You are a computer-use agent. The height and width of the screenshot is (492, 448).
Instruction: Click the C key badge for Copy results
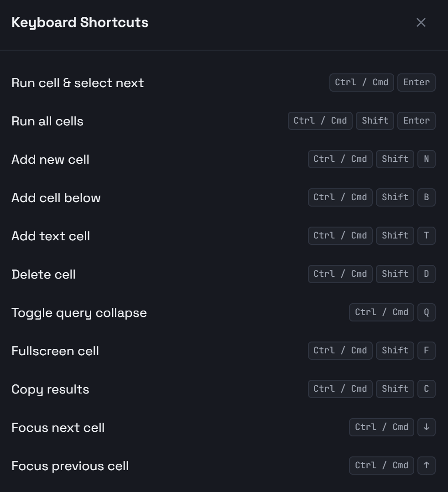[x=427, y=389]
